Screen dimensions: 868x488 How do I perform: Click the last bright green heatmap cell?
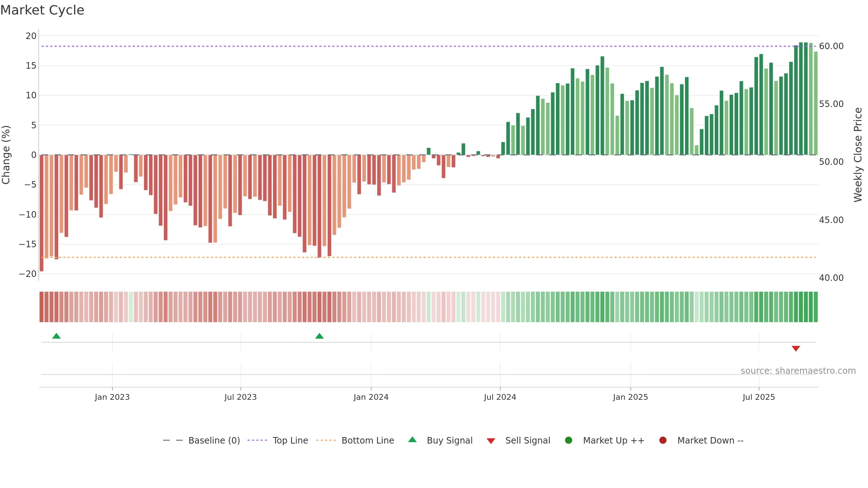coord(816,307)
